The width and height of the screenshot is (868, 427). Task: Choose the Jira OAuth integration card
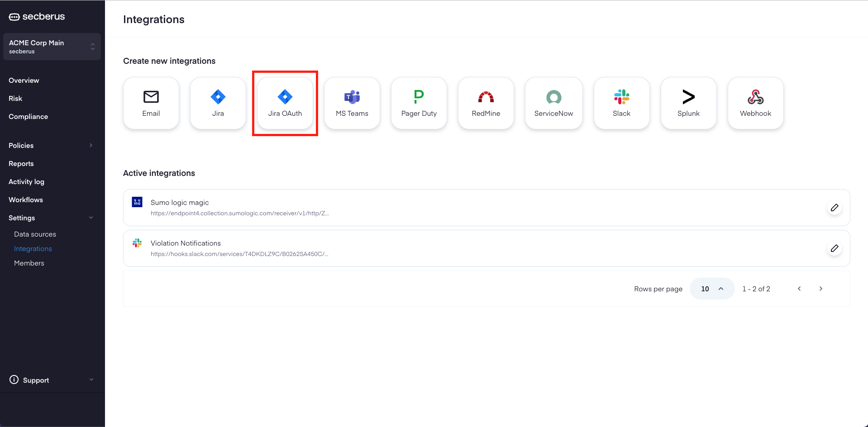[285, 103]
